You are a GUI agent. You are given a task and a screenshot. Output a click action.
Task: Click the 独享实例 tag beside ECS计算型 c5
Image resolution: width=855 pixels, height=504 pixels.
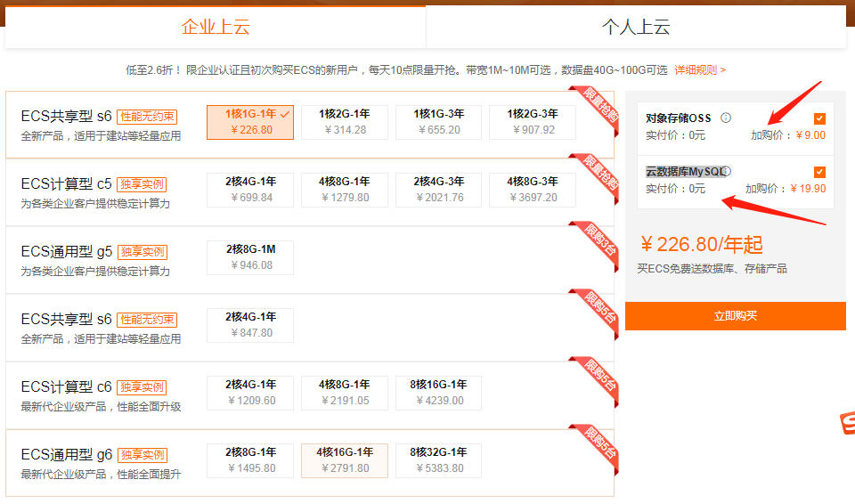[x=142, y=184]
